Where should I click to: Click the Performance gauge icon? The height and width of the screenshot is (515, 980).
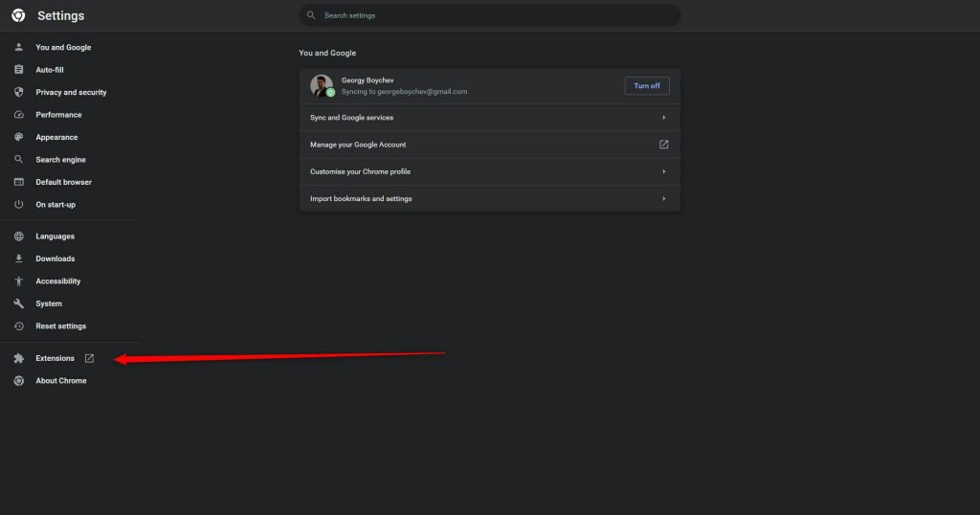tap(19, 114)
